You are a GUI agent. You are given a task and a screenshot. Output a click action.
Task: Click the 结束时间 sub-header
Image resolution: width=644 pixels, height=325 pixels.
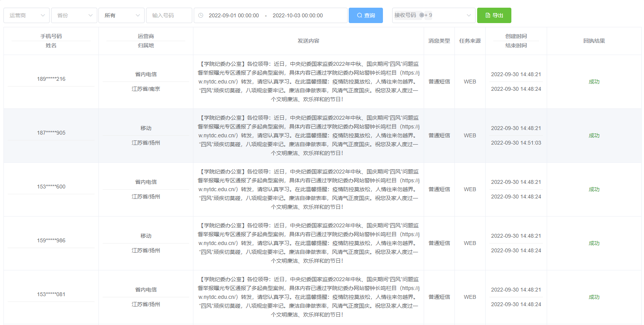point(516,45)
